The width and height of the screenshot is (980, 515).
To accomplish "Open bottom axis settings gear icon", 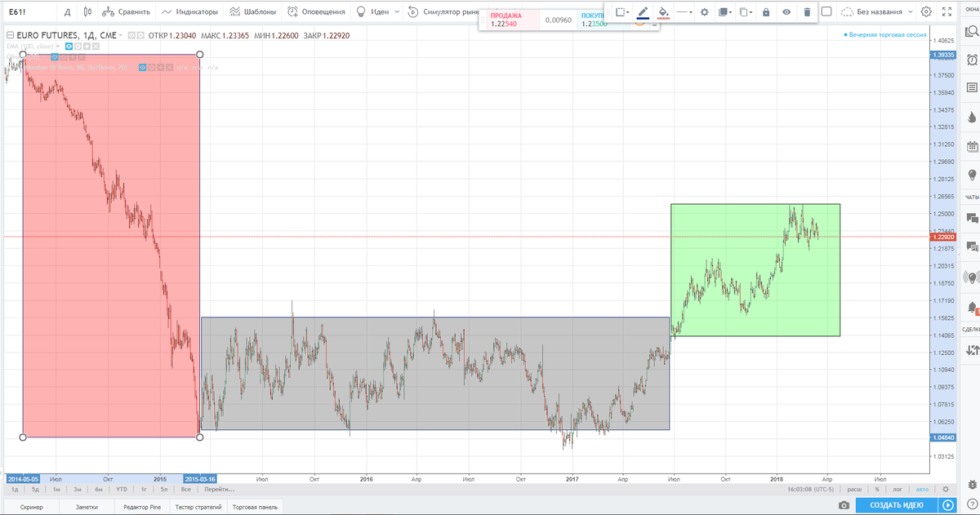I will coord(946,489).
